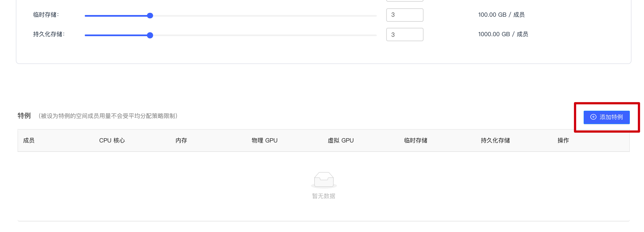Click the 内存 column header

tap(181, 140)
